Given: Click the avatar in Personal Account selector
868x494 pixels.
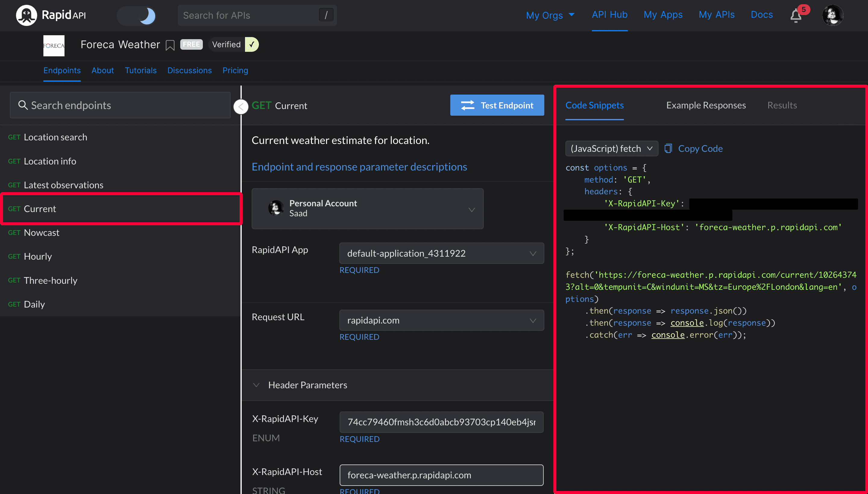Looking at the screenshot, I should coord(276,208).
